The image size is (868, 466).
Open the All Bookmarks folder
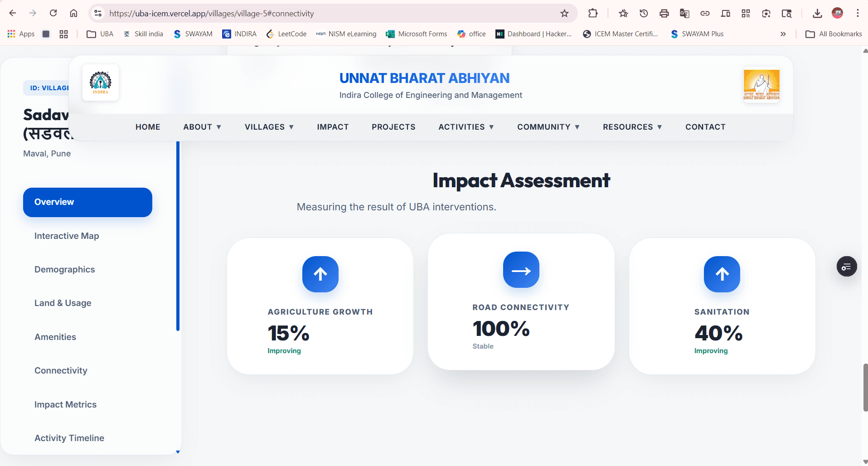834,34
